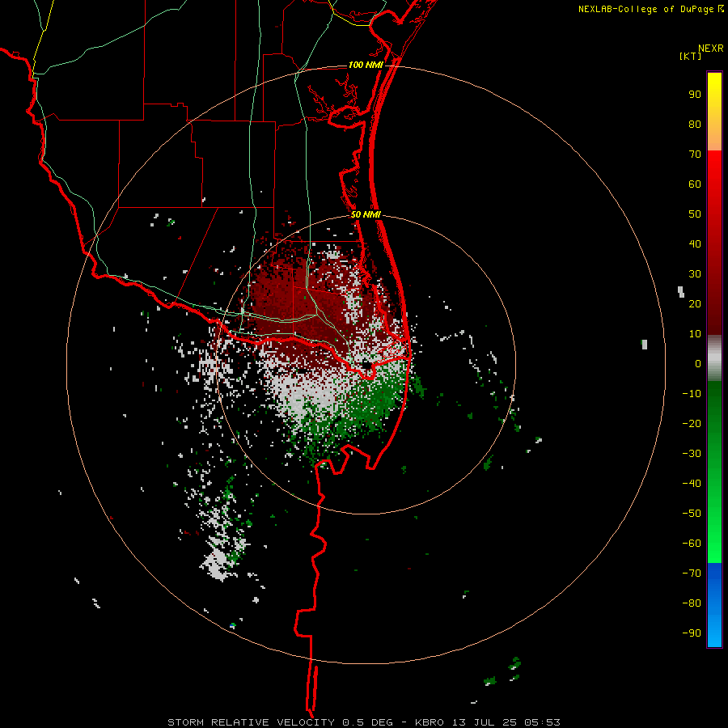Viewport: 728px width, 728px height.
Task: Click the bright green -50 segment of color bar
Action: [714, 514]
